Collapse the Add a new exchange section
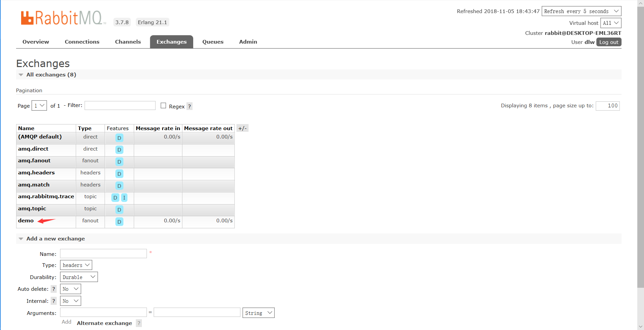 click(55, 238)
